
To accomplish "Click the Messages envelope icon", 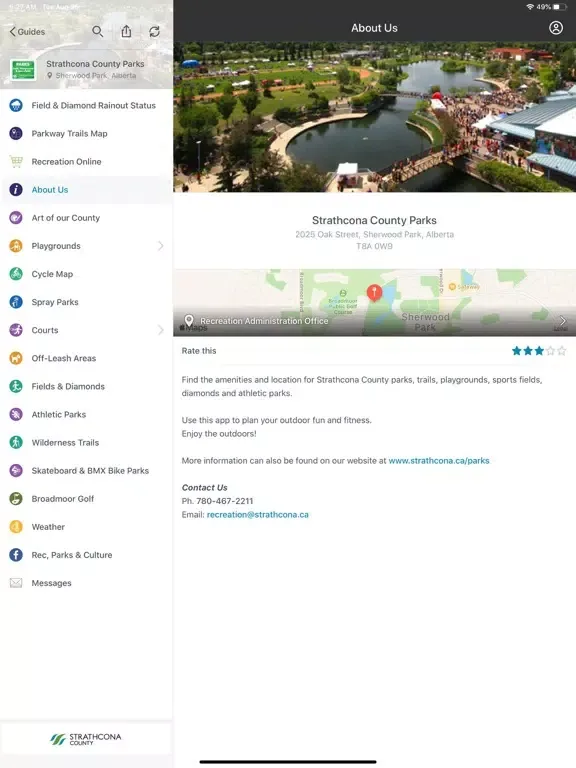I will [16, 583].
